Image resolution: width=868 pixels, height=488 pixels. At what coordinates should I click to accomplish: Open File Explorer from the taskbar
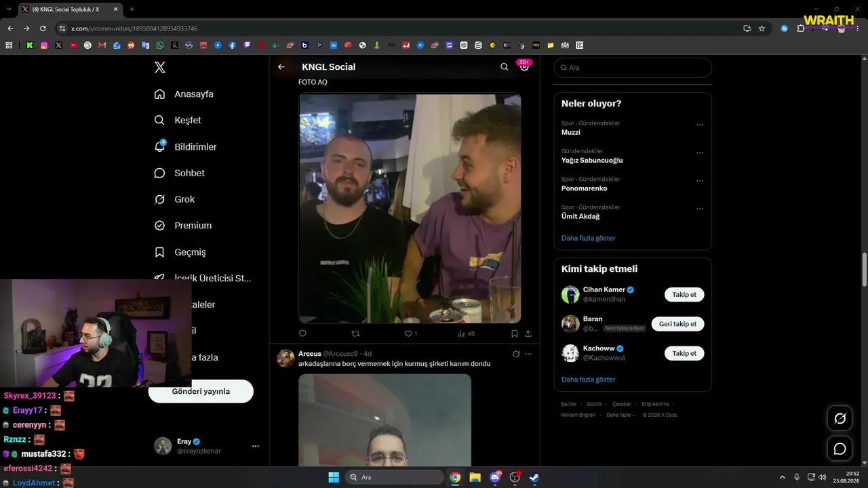pyautogui.click(x=475, y=477)
